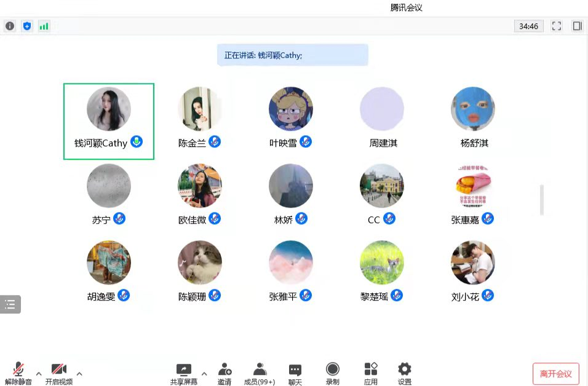Click the participant grid vertical scrollbar
The height and width of the screenshot is (386, 588).
tap(541, 200)
